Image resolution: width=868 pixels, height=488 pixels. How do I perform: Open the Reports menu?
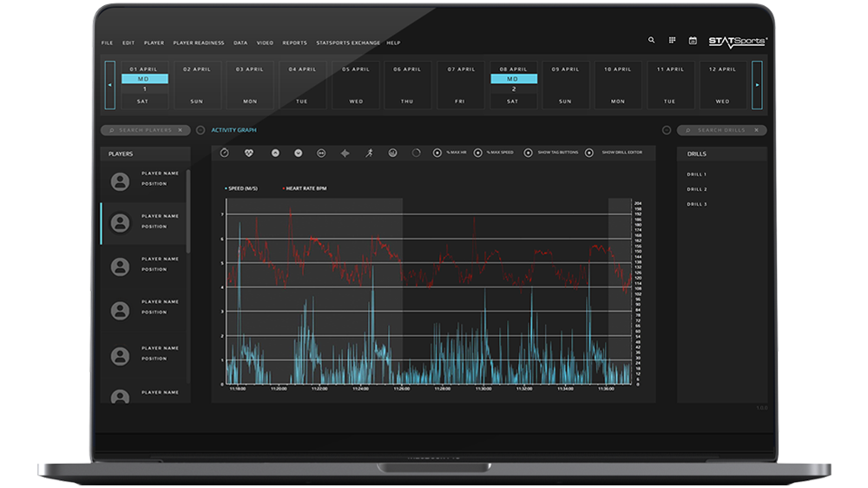tap(294, 43)
